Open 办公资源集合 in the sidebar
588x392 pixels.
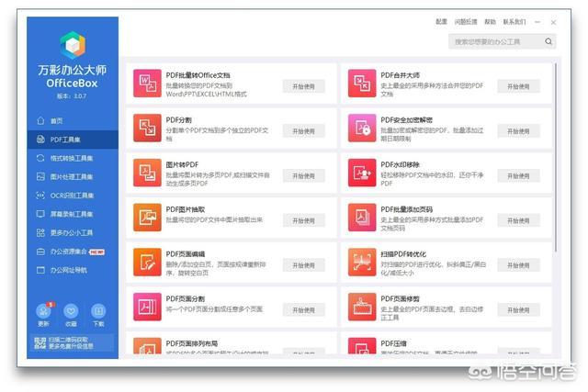pyautogui.click(x=73, y=252)
